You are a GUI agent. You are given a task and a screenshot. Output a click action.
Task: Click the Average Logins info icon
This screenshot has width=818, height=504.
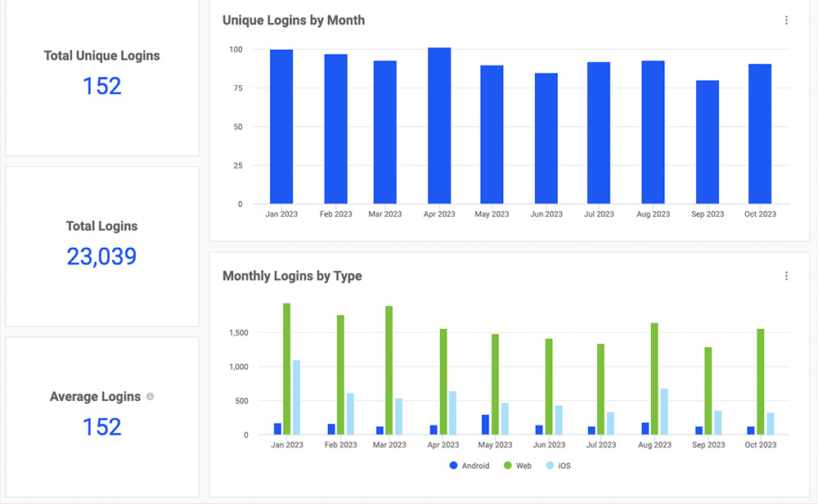150,397
